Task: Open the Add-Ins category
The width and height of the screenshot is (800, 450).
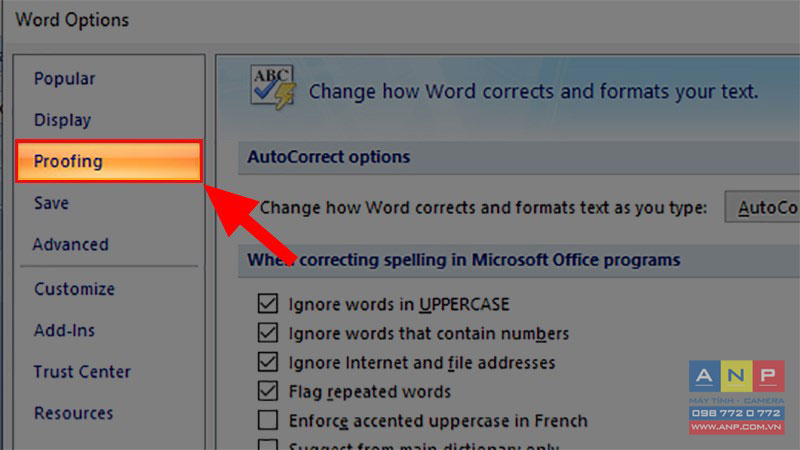Action: tap(64, 330)
